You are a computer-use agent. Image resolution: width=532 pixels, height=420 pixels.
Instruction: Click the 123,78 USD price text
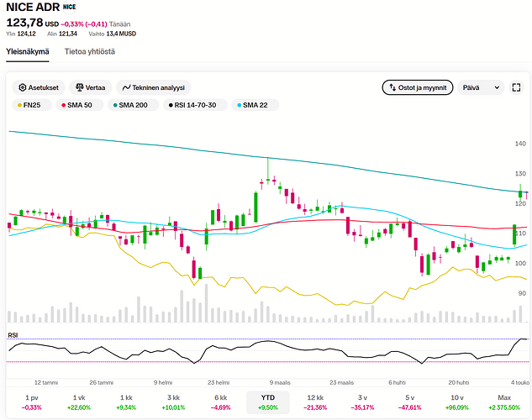33,23
